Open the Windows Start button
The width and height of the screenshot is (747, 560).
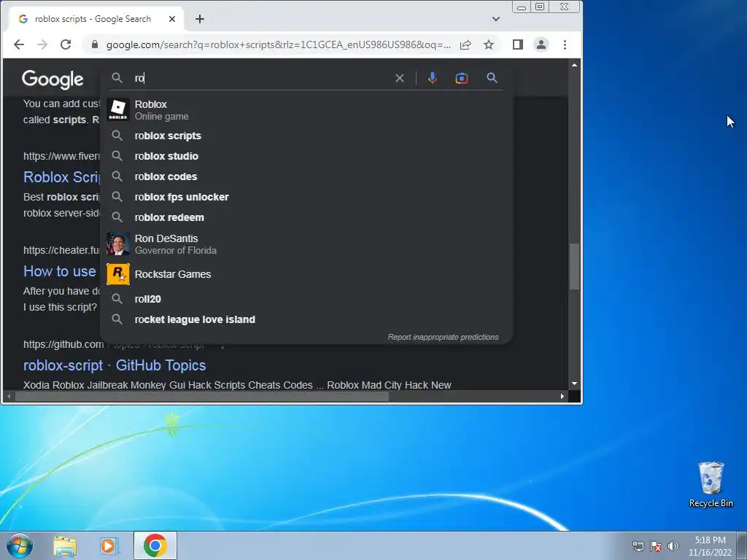(x=20, y=545)
